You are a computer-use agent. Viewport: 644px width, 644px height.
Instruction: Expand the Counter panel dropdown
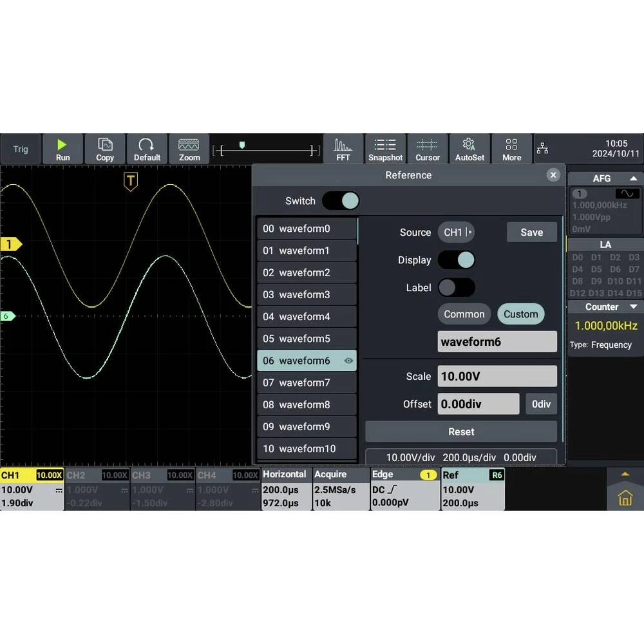pyautogui.click(x=633, y=307)
